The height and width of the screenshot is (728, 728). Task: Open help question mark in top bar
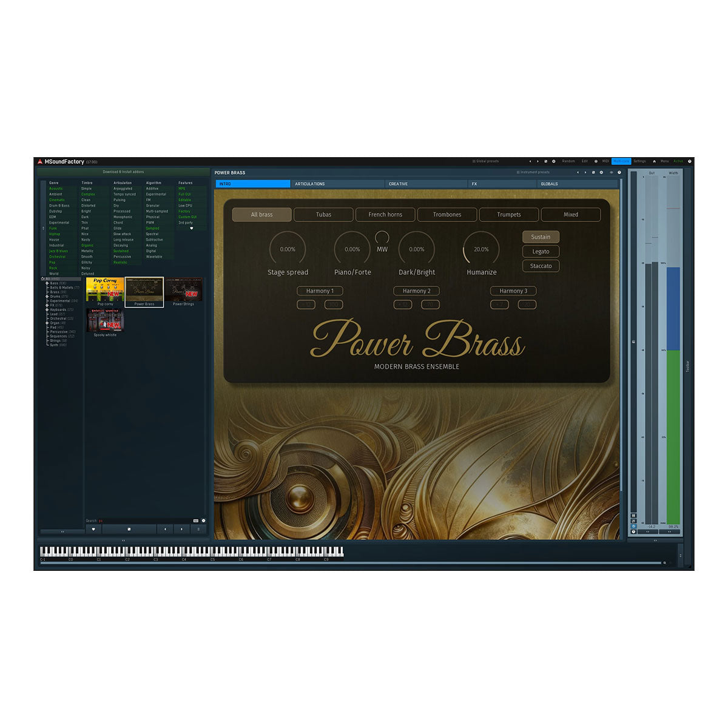pos(689,161)
